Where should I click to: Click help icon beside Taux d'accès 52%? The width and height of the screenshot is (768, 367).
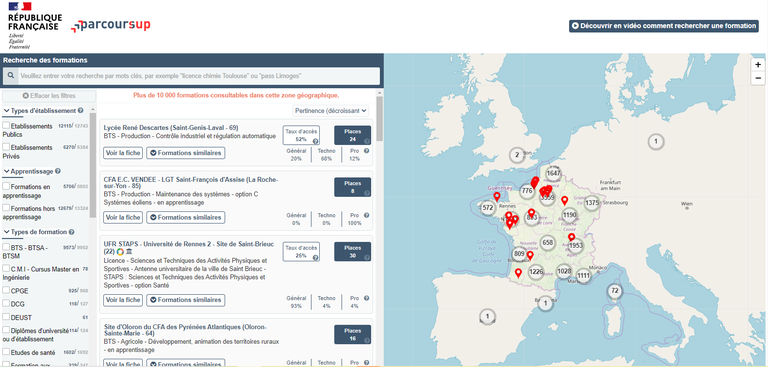tap(316, 141)
